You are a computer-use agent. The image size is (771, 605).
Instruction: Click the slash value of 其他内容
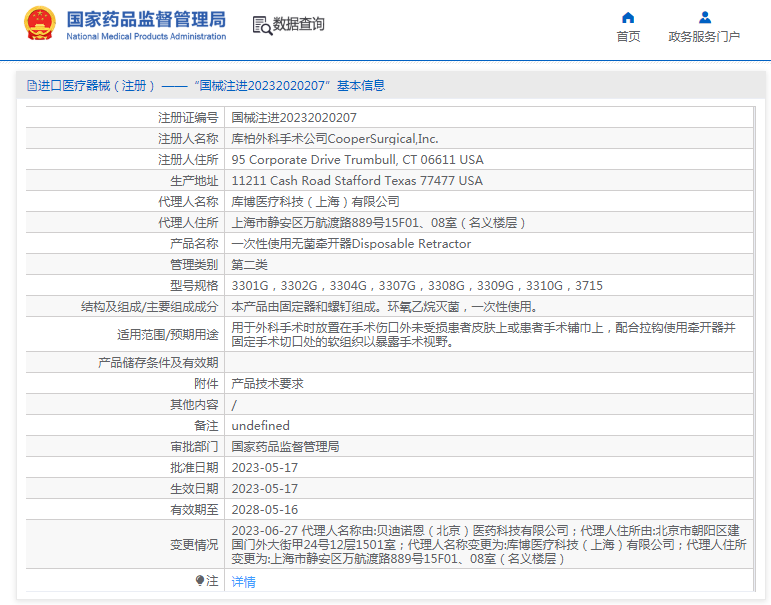click(x=234, y=405)
